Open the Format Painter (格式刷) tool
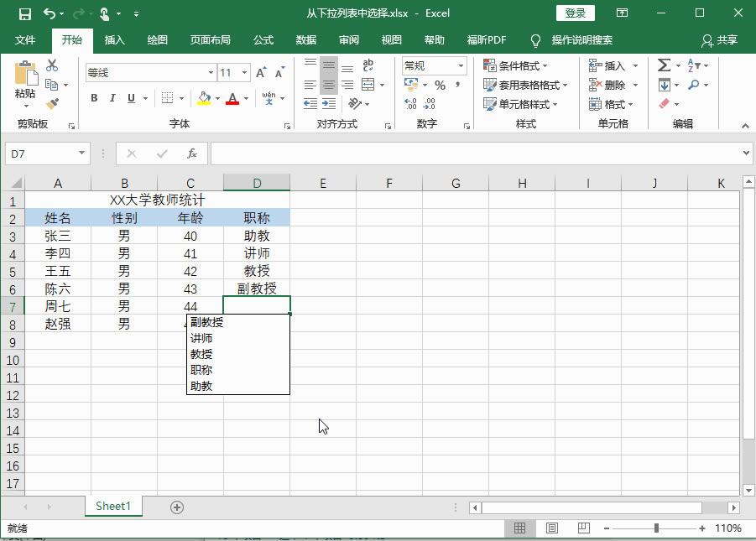 coord(50,103)
